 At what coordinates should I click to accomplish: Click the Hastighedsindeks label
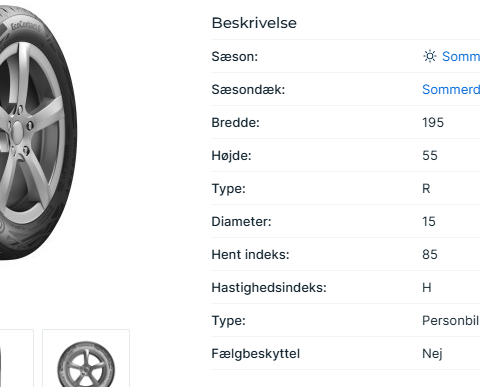[269, 287]
